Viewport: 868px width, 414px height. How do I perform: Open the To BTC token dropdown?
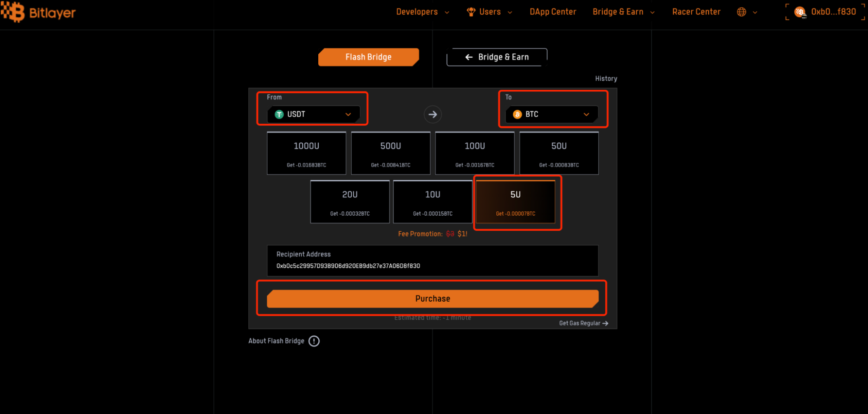click(x=552, y=115)
